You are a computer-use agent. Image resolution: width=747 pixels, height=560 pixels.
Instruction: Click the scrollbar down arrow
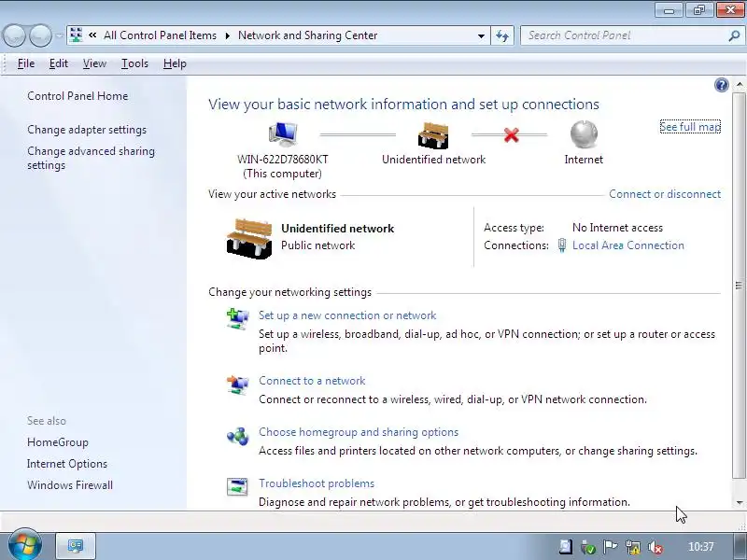click(x=739, y=502)
